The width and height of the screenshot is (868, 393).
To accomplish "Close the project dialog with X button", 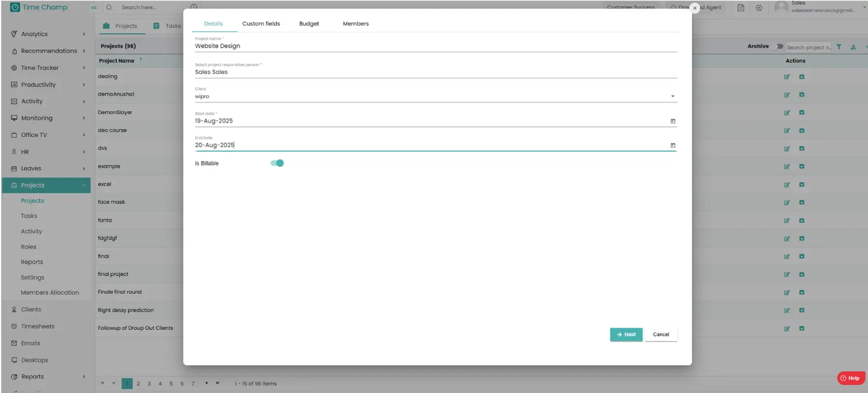I will (x=694, y=8).
